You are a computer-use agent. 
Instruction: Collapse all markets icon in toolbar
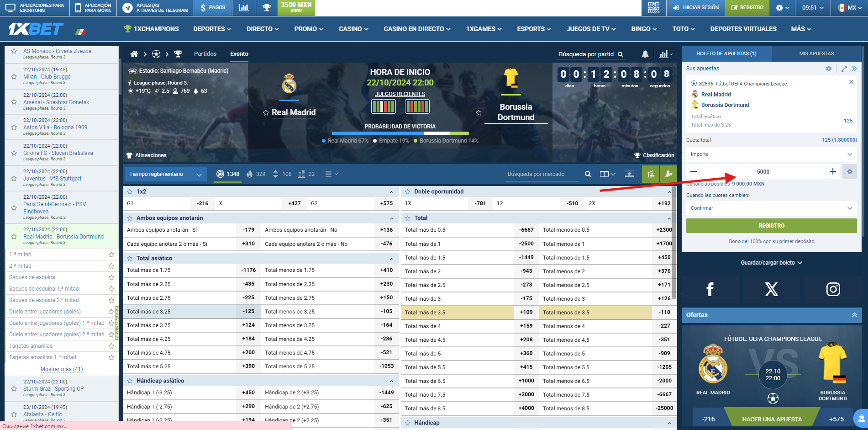pos(629,174)
